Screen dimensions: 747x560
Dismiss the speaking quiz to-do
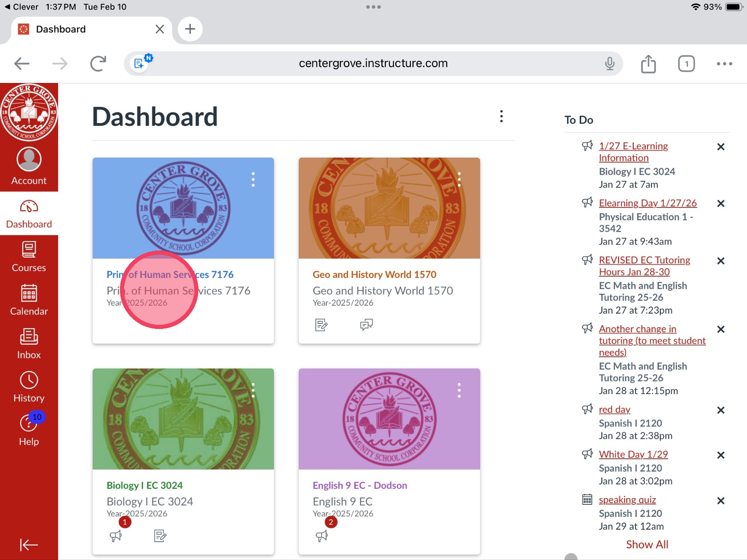(x=721, y=501)
